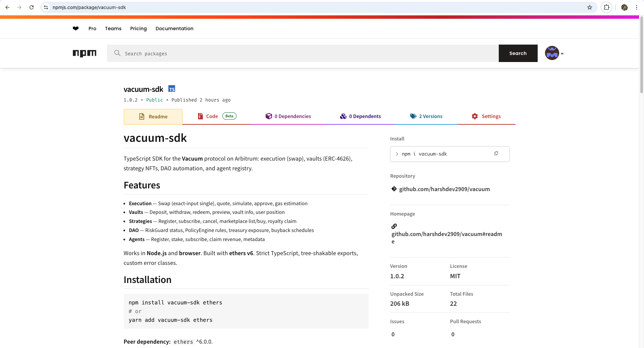Bookmark this page with the star icon

589,7
